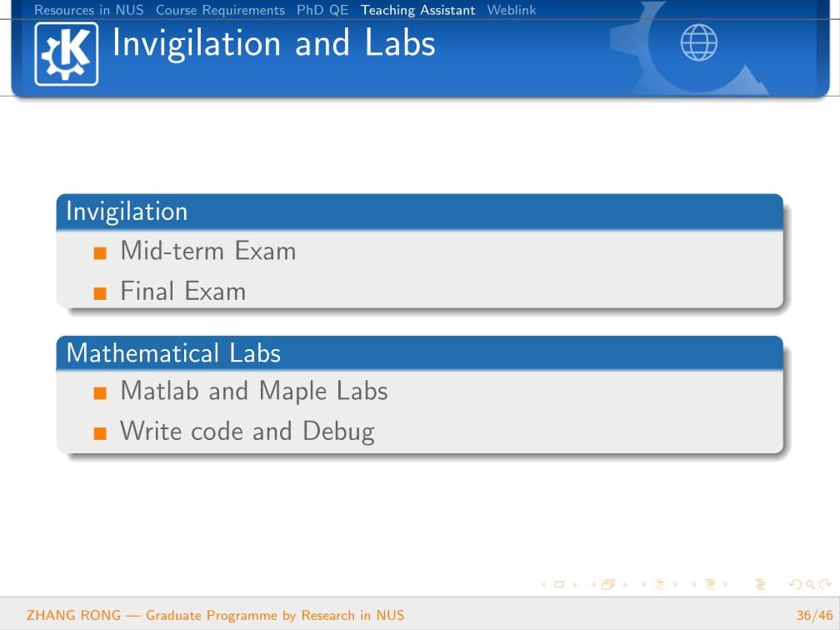Advance to the next slide arrow
This screenshot has width=840, height=630.
[575, 584]
